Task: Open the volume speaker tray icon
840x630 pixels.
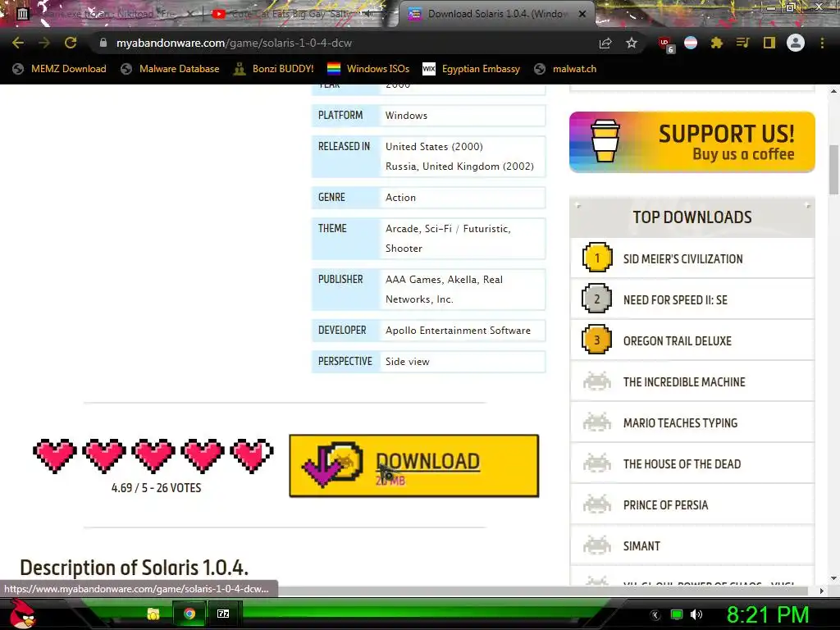Action: 696,614
